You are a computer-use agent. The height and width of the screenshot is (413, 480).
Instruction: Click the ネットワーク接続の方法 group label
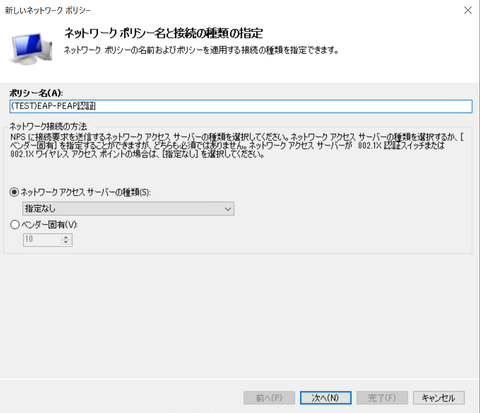48,126
